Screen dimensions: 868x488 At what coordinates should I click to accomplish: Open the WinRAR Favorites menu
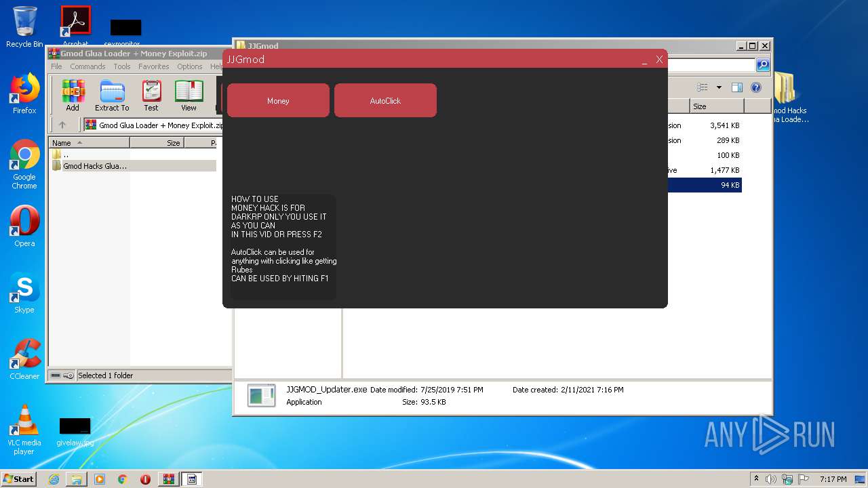(x=154, y=66)
